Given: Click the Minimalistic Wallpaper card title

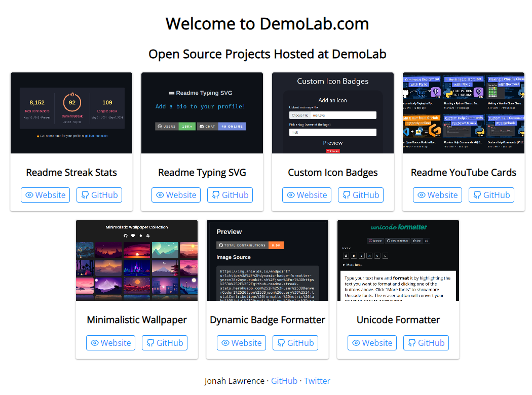Looking at the screenshot, I should pos(137,320).
